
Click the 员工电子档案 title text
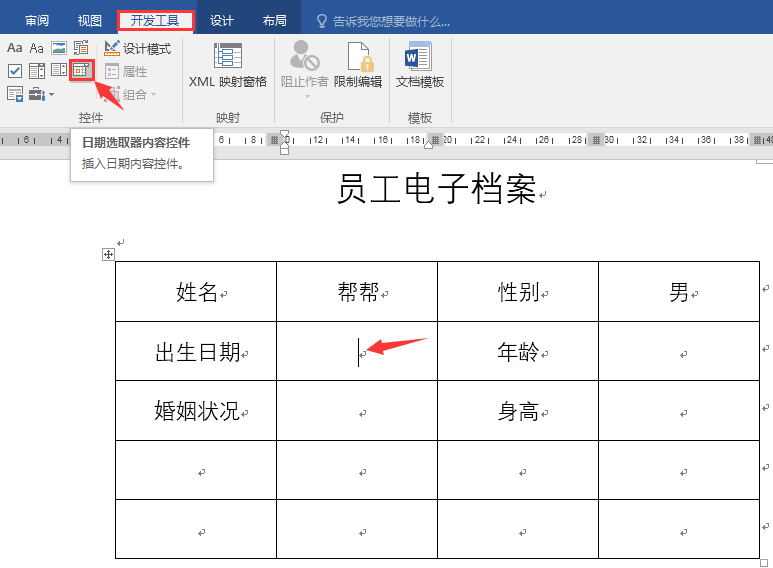[x=436, y=189]
